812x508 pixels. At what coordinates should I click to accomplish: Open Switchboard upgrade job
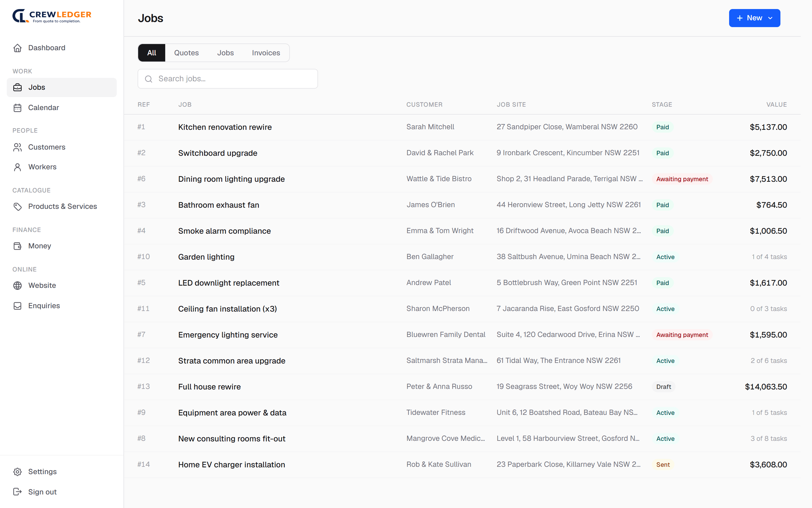pyautogui.click(x=217, y=153)
